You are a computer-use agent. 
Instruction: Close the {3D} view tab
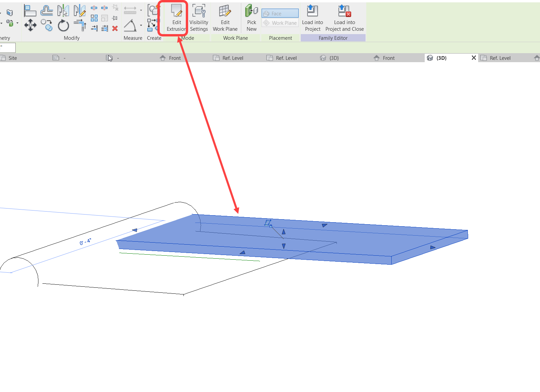(x=474, y=57)
